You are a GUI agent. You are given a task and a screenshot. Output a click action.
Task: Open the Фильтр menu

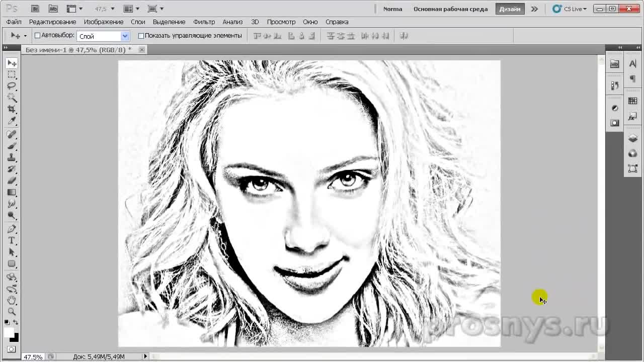(204, 22)
